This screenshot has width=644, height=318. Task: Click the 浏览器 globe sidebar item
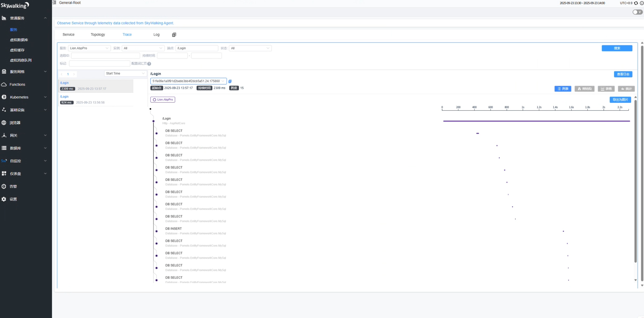click(15, 123)
